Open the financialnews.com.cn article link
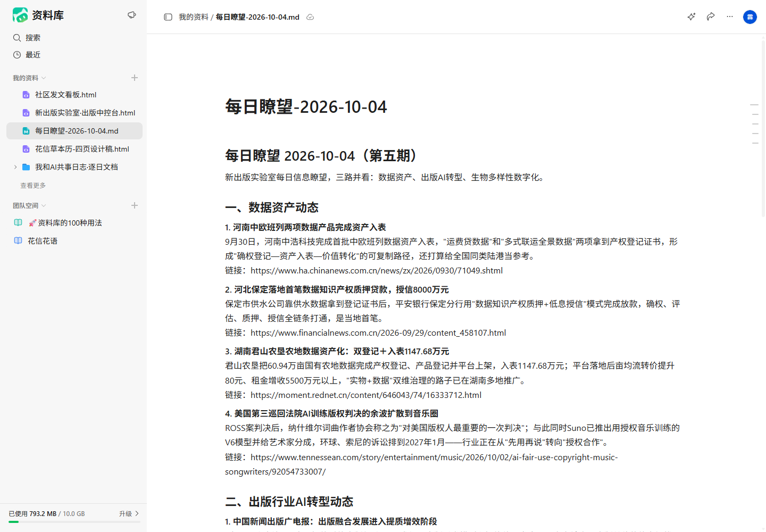The width and height of the screenshot is (766, 532). click(378, 332)
